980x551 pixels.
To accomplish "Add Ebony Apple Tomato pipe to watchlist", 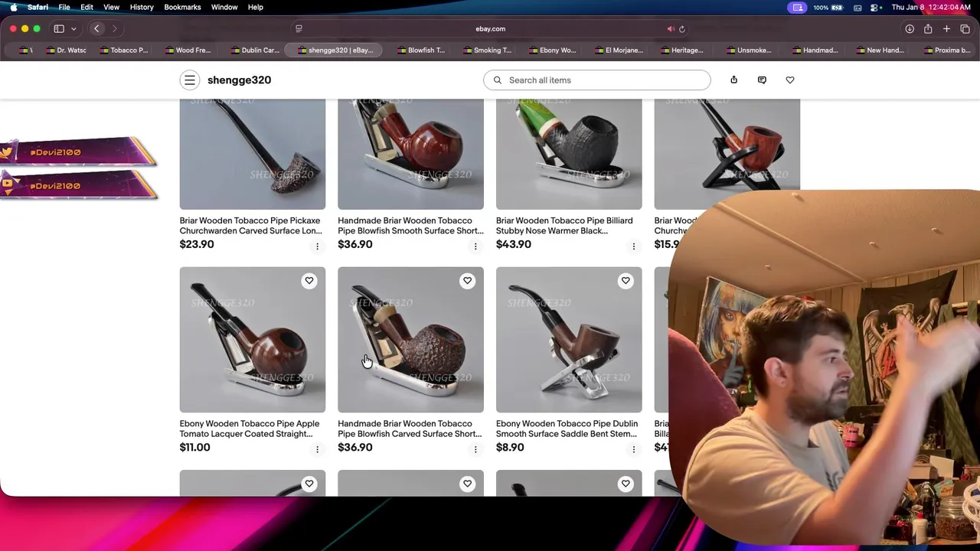I will (x=309, y=281).
